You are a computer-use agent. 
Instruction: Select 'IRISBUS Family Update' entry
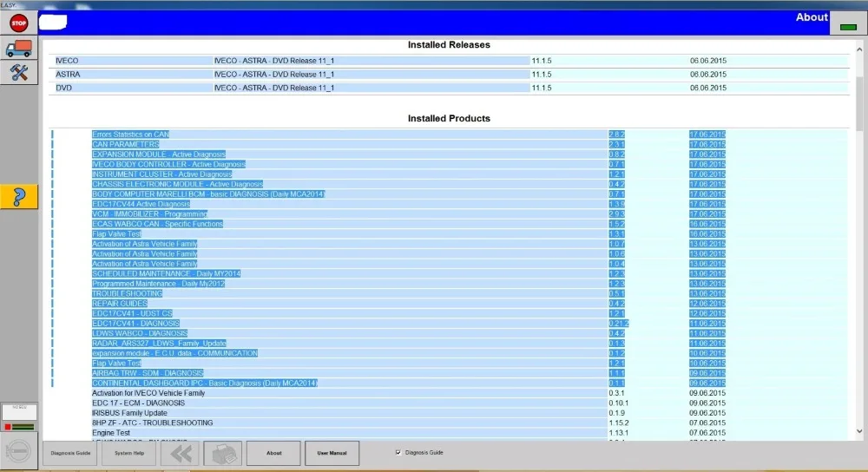[x=129, y=413]
